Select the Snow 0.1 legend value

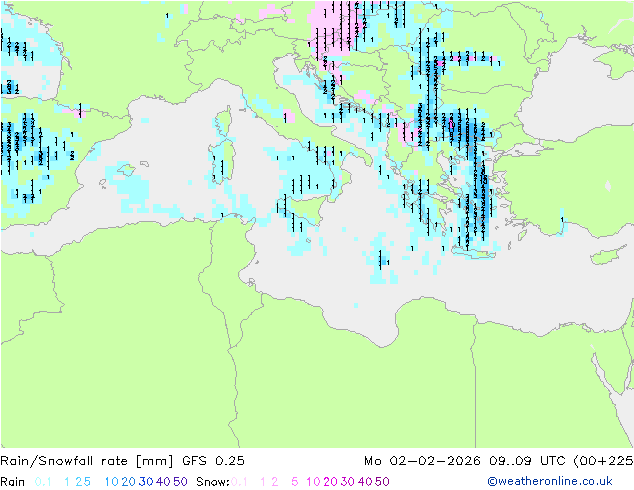point(239,482)
